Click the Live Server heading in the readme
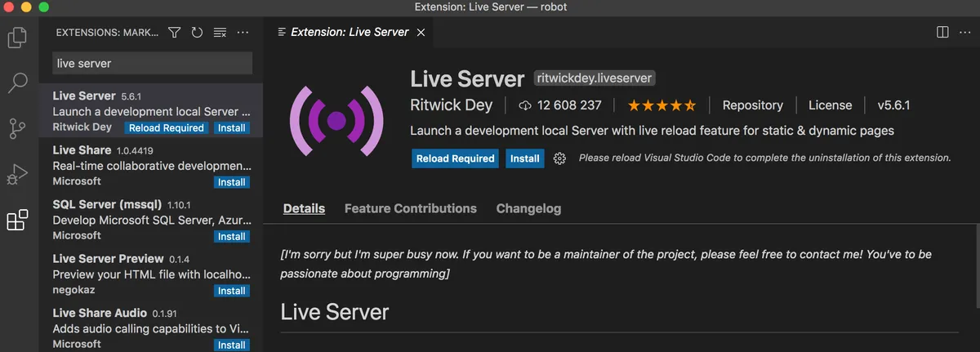 point(335,311)
